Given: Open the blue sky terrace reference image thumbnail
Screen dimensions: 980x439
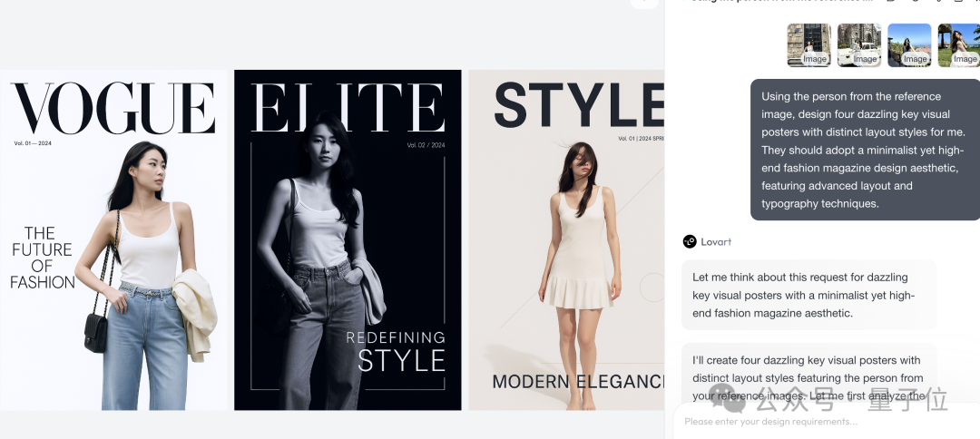Looking at the screenshot, I should pyautogui.click(x=909, y=45).
